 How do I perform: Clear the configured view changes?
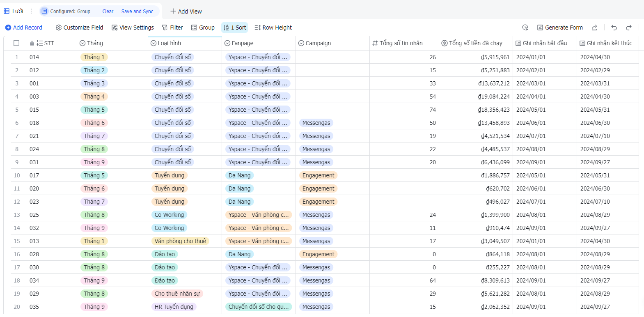click(x=108, y=11)
